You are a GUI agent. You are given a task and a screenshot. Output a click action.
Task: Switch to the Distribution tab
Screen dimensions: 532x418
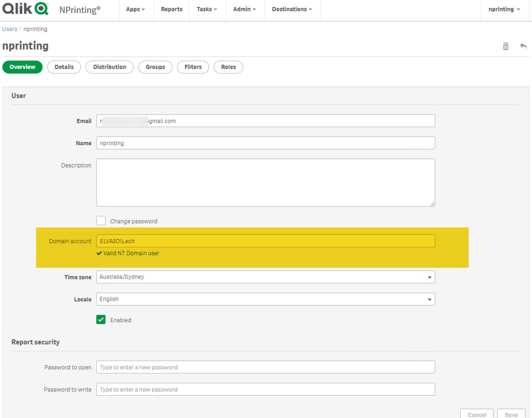click(110, 67)
